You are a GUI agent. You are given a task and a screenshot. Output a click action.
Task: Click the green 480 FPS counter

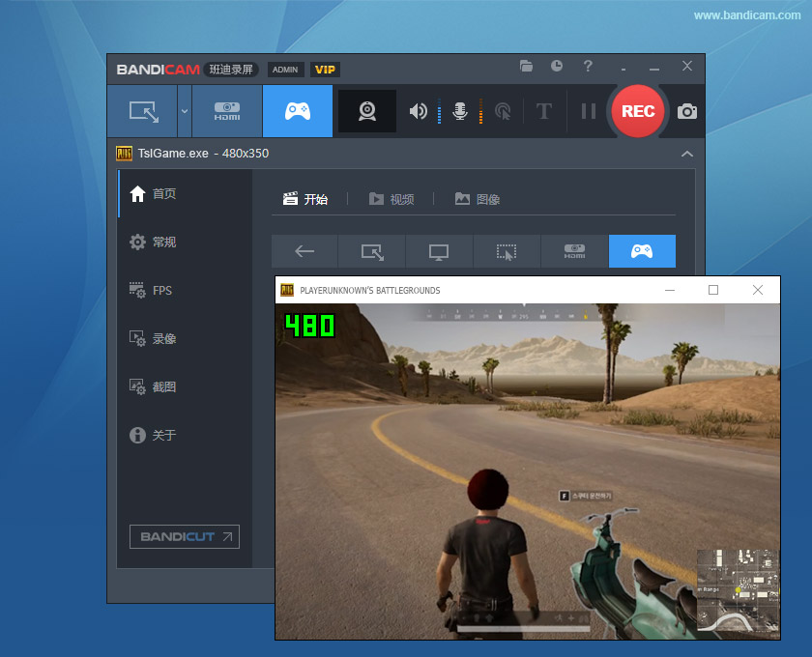coord(309,326)
